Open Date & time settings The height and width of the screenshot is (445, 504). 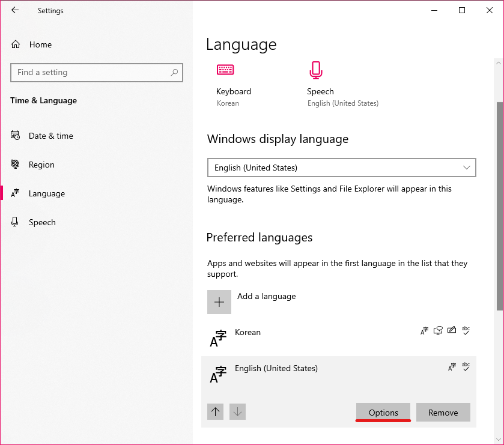[x=51, y=136]
